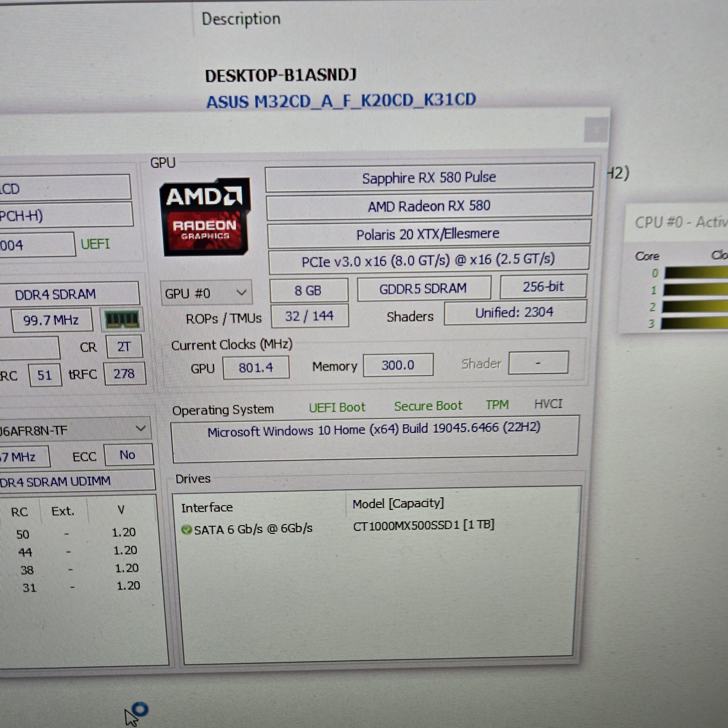Click the ECC value No
This screenshot has width=728, height=728.
(128, 455)
